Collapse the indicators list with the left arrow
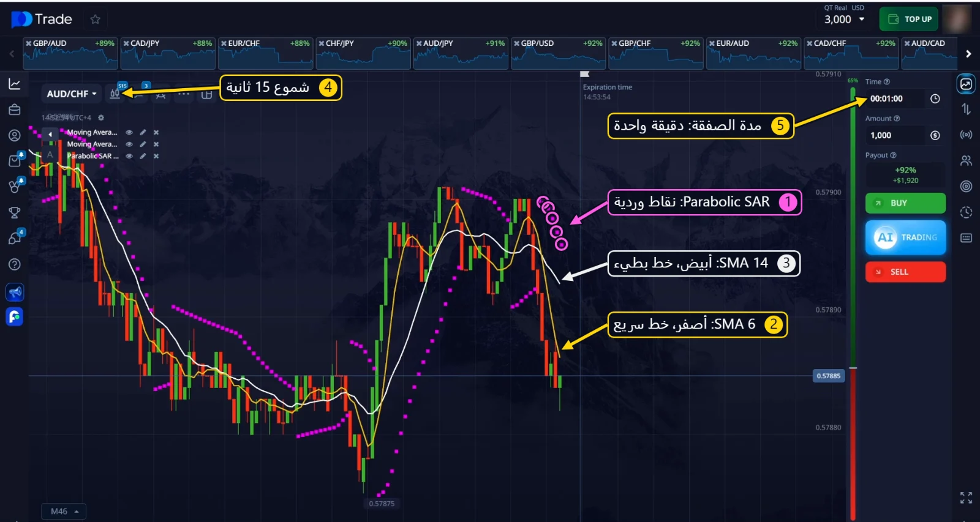Image resolution: width=980 pixels, height=522 pixels. coord(50,133)
